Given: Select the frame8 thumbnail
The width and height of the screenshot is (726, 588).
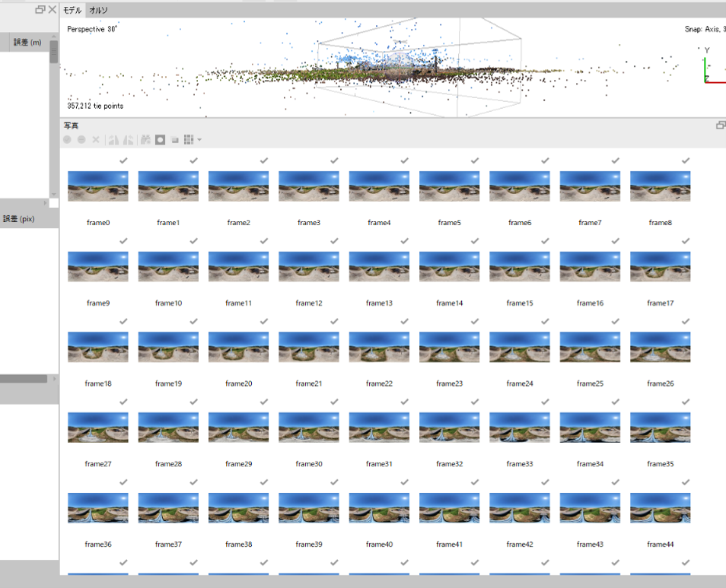Looking at the screenshot, I should point(661,186).
